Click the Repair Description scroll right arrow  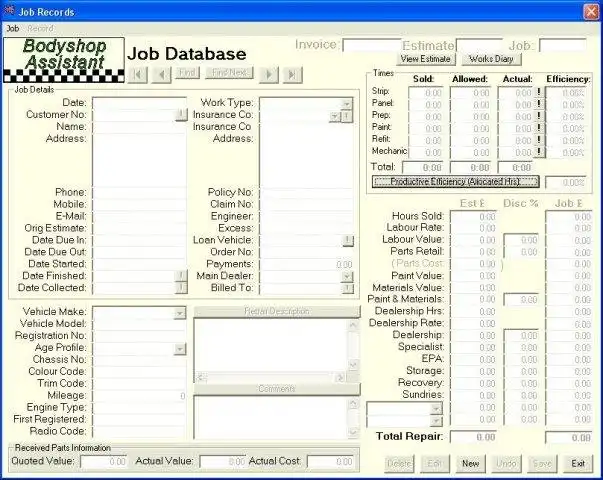tap(340, 378)
